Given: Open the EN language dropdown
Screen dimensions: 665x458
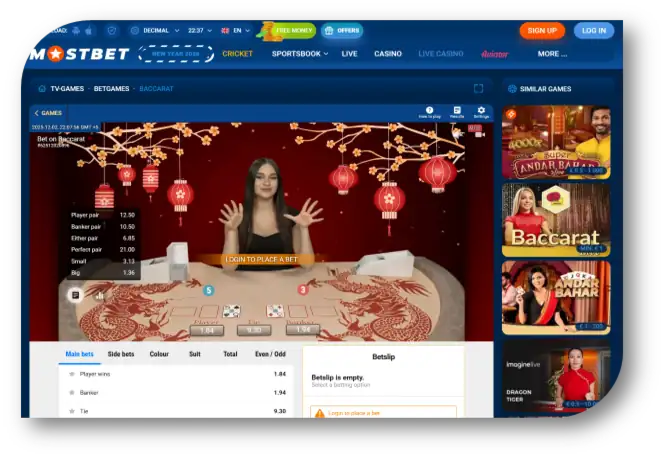Looking at the screenshot, I should [x=235, y=31].
